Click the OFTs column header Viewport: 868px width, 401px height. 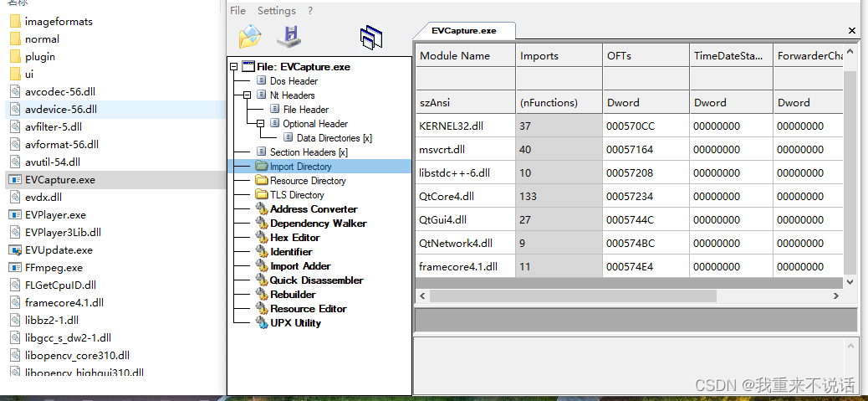(x=646, y=56)
